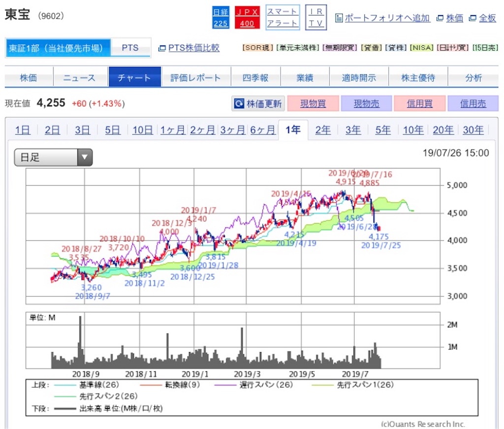This screenshot has height=429, width=504.
Task: Click the 信用買 button
Action: point(420,103)
